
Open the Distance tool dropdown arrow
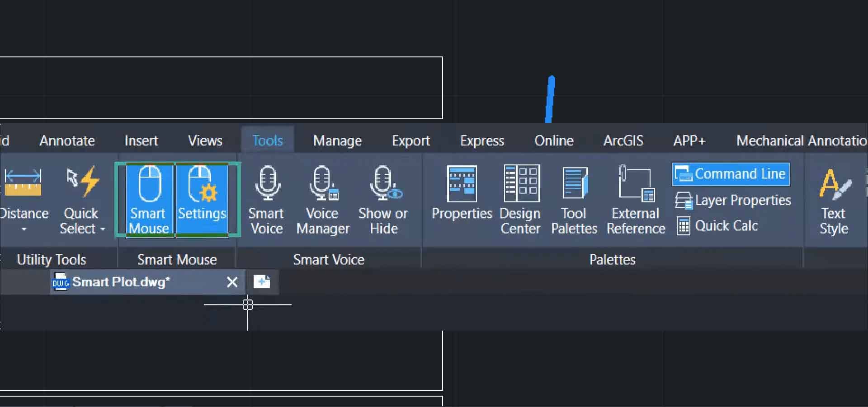coord(24,229)
